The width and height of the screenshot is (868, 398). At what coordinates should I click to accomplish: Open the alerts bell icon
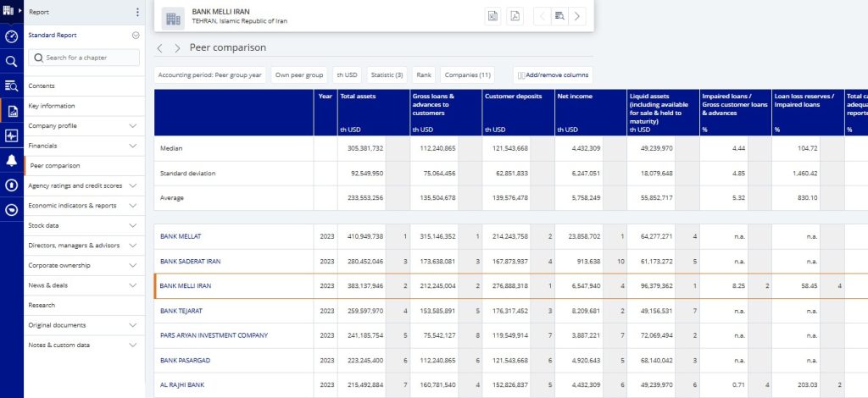[11, 160]
